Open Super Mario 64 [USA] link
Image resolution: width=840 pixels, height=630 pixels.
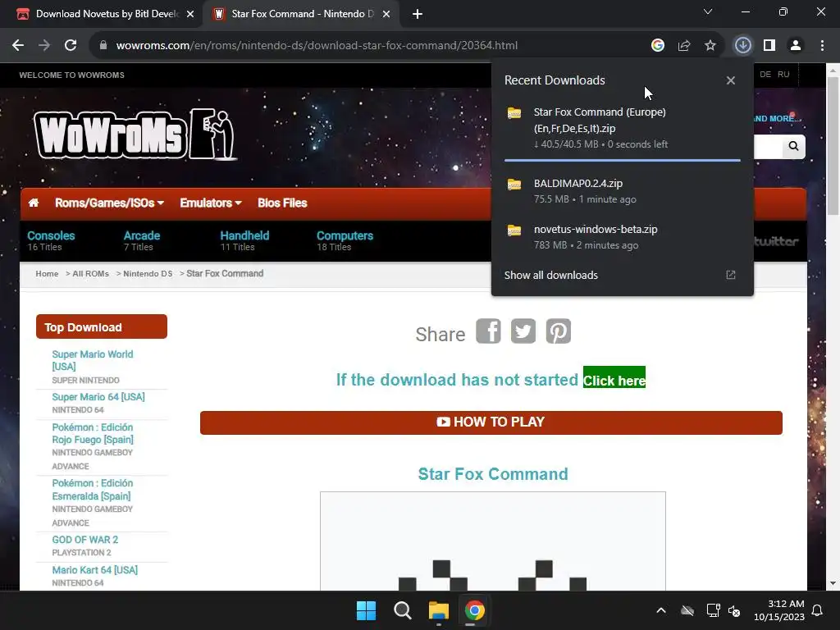click(98, 397)
